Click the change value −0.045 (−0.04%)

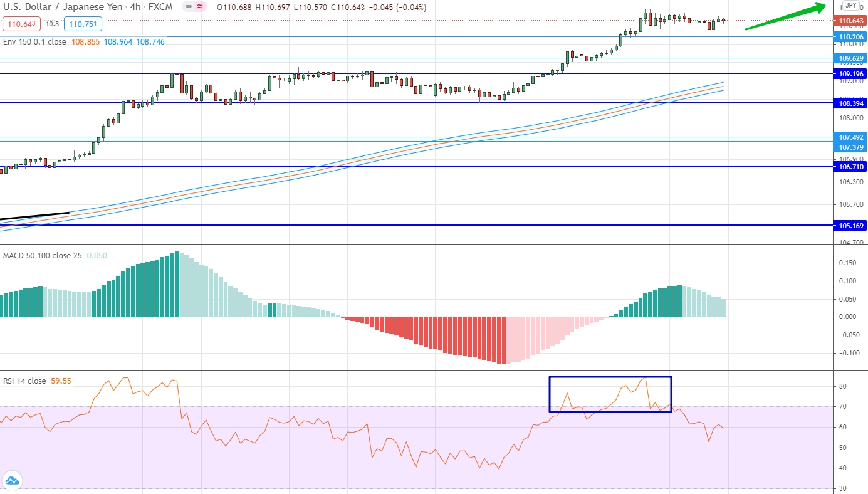coord(397,8)
